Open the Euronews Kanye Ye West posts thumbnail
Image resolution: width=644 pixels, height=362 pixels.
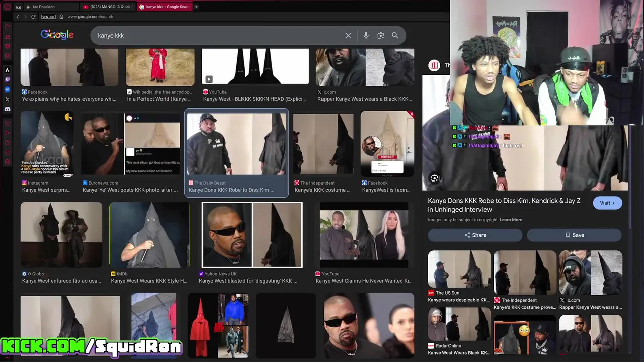[131, 144]
